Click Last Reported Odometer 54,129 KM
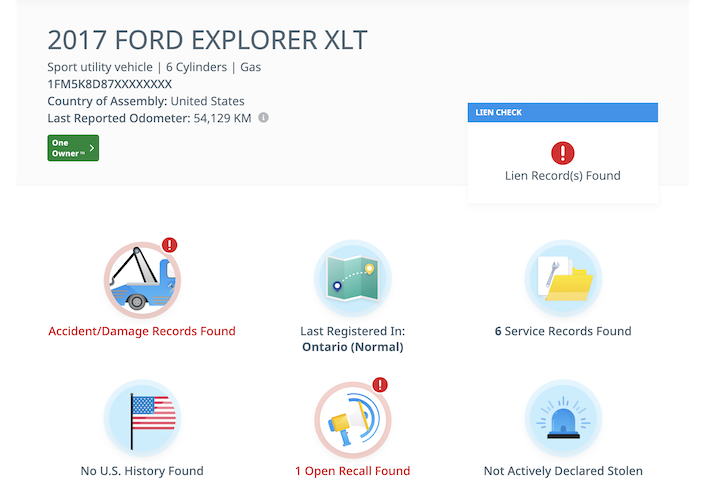The width and height of the screenshot is (710, 483). pyautogui.click(x=149, y=118)
